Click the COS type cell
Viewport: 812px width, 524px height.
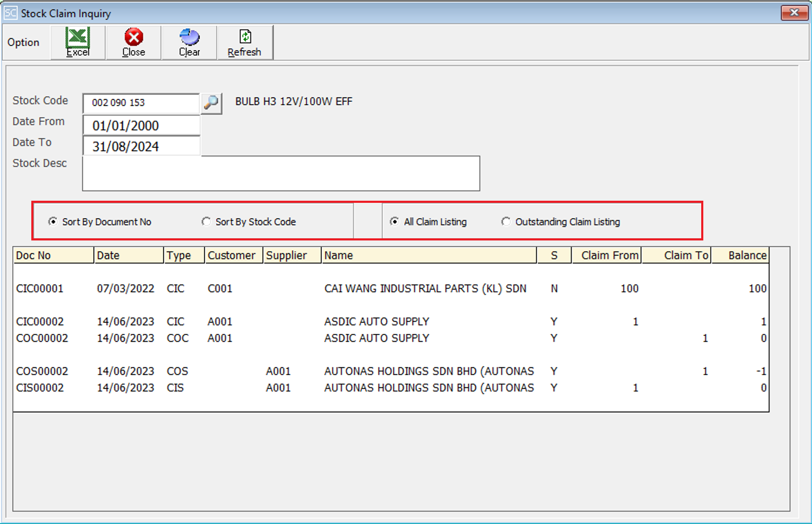(x=177, y=371)
